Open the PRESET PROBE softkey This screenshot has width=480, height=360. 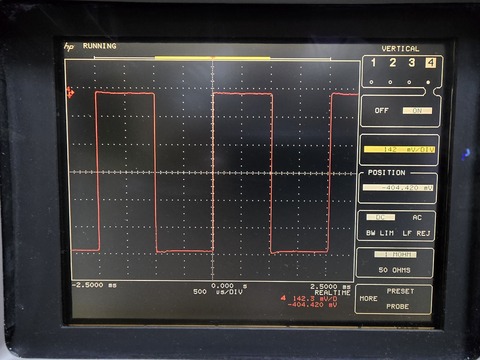click(x=399, y=299)
